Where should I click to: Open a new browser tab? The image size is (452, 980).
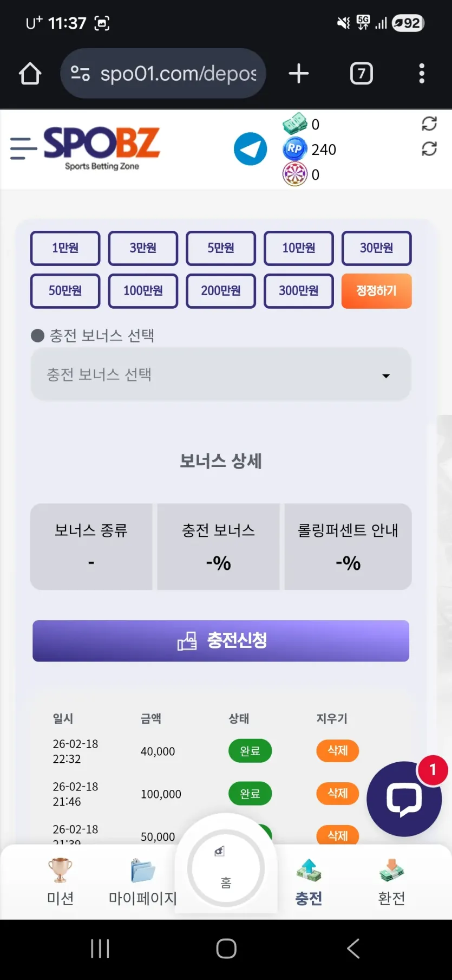point(299,74)
